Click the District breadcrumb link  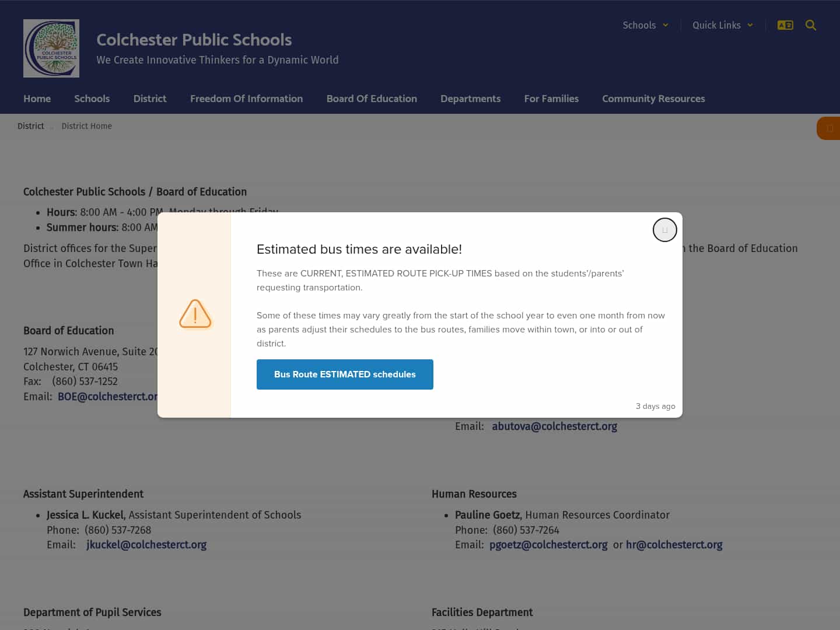point(30,126)
